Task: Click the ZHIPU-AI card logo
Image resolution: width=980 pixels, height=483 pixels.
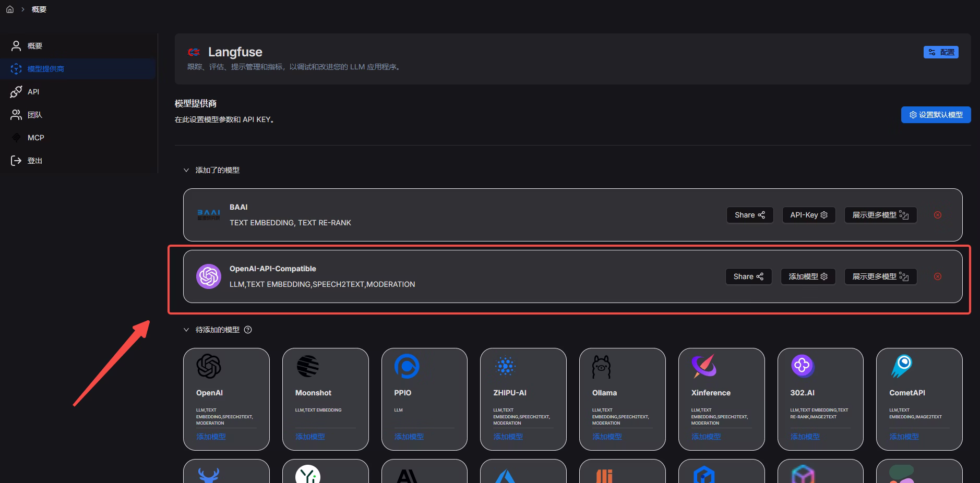Action: (x=506, y=366)
